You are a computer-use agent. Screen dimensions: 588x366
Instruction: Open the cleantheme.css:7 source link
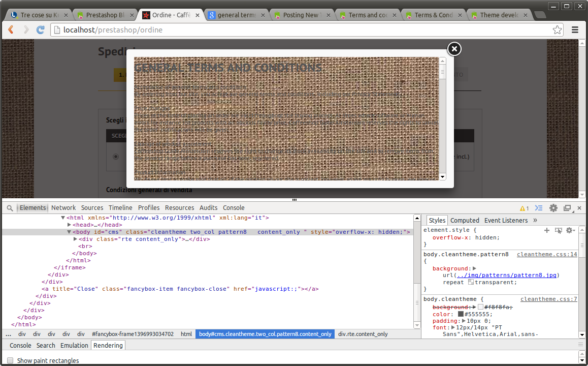pos(548,299)
